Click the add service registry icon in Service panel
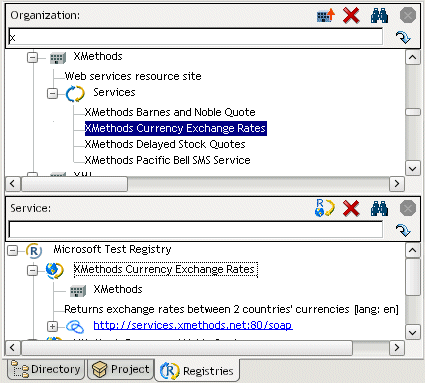This screenshot has width=425, height=383. click(x=325, y=208)
